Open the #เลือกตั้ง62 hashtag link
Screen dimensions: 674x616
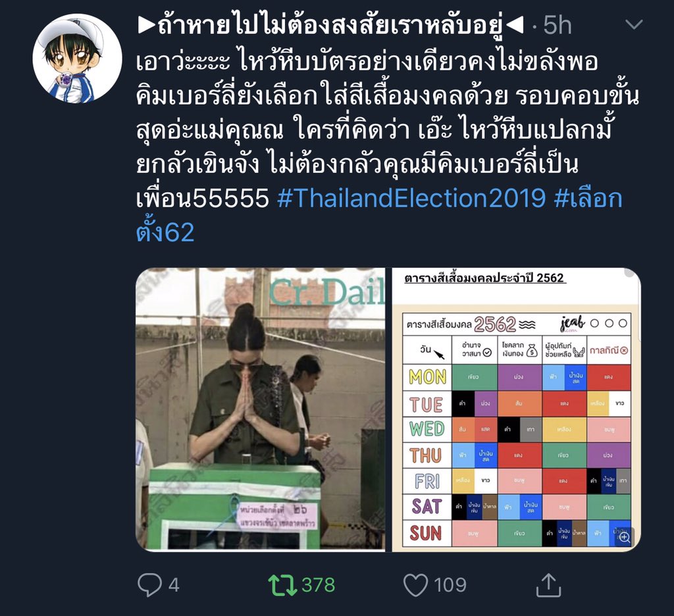[379, 215]
